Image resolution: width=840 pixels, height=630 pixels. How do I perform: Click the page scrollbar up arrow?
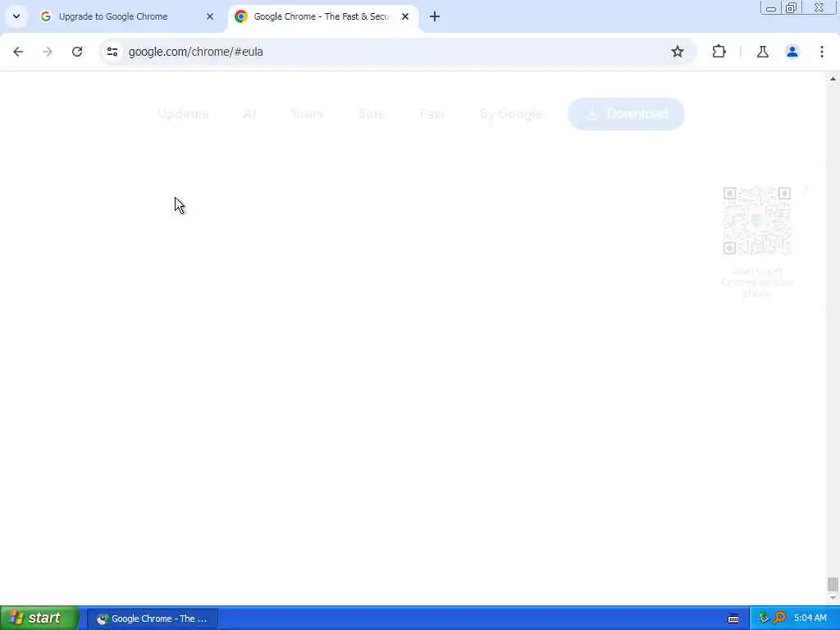click(833, 79)
